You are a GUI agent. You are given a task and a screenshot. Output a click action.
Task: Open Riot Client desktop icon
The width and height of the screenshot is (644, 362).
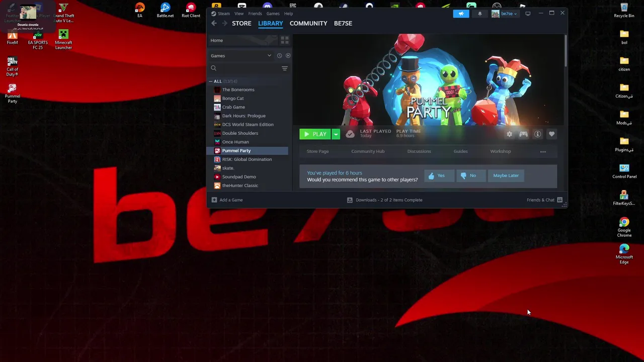coord(191,10)
